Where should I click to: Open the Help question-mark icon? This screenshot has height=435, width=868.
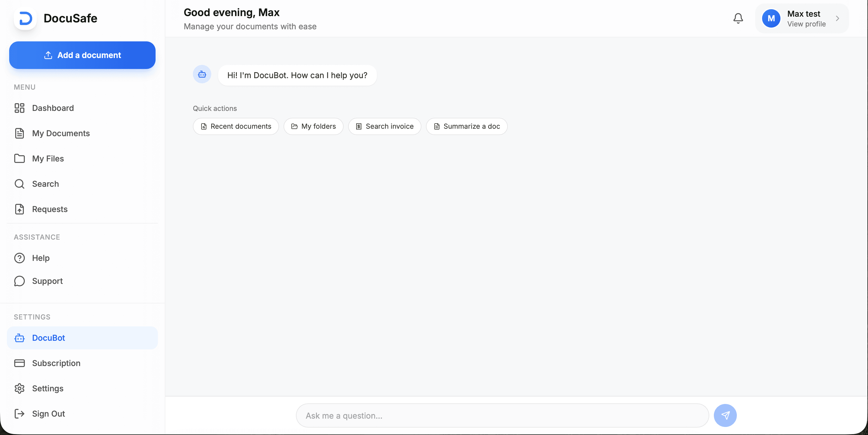tap(19, 258)
